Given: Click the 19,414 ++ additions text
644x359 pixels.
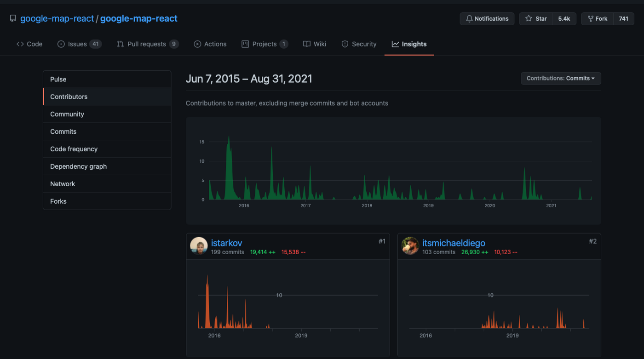Looking at the screenshot, I should [263, 252].
